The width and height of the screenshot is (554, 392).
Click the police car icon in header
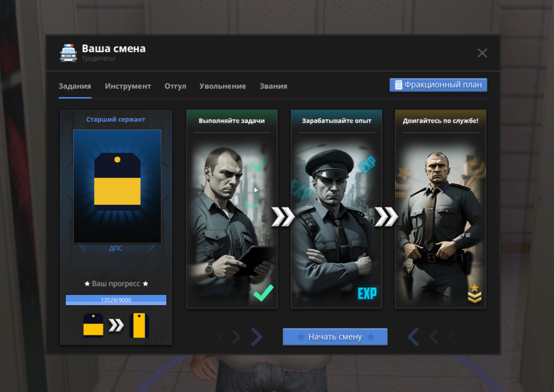68,53
